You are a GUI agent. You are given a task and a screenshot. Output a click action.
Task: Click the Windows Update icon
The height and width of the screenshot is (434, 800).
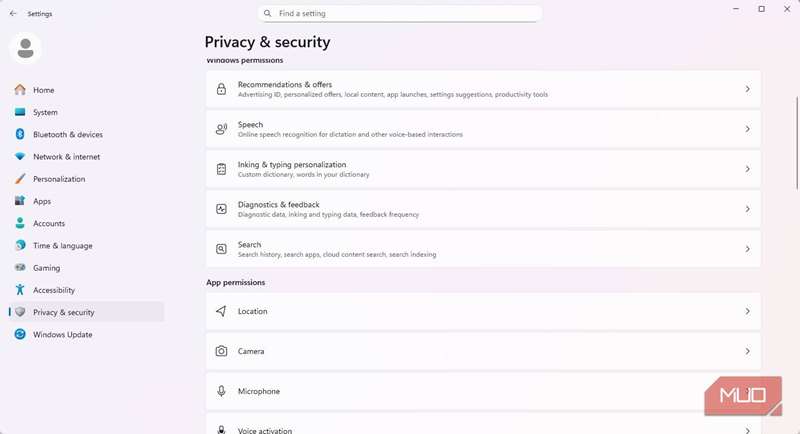(x=20, y=335)
